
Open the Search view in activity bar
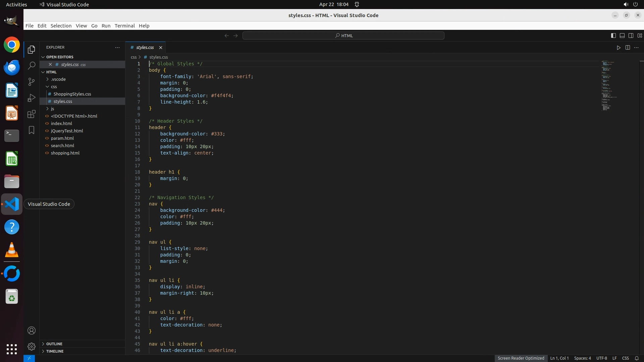[32, 66]
